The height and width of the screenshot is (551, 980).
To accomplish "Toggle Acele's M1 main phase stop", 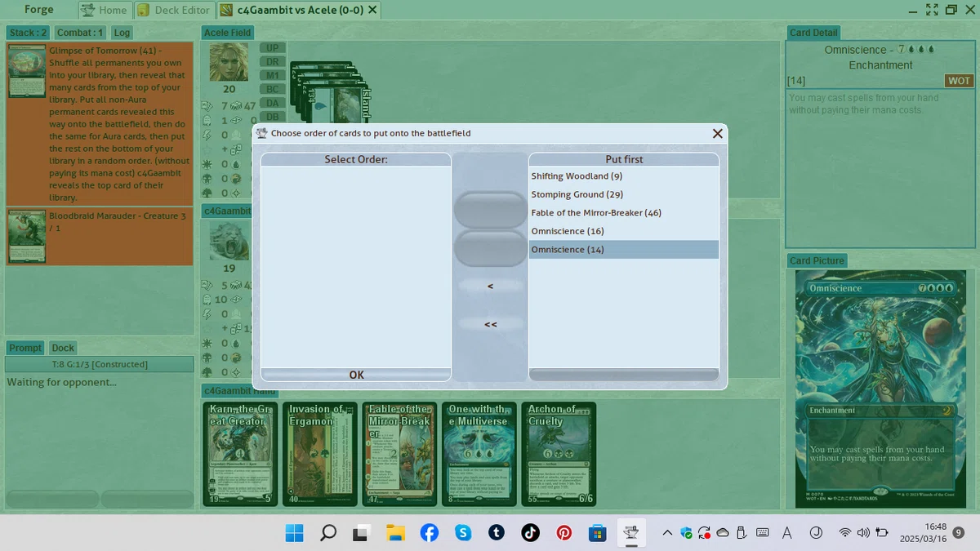I will (273, 75).
